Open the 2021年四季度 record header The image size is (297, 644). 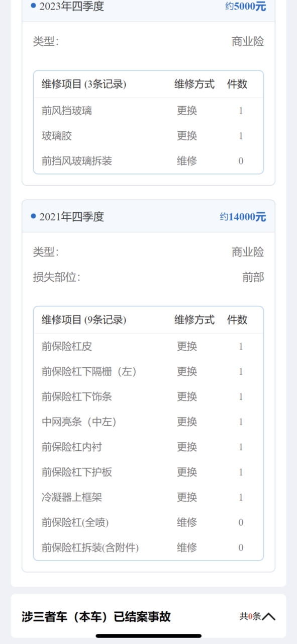pos(149,216)
